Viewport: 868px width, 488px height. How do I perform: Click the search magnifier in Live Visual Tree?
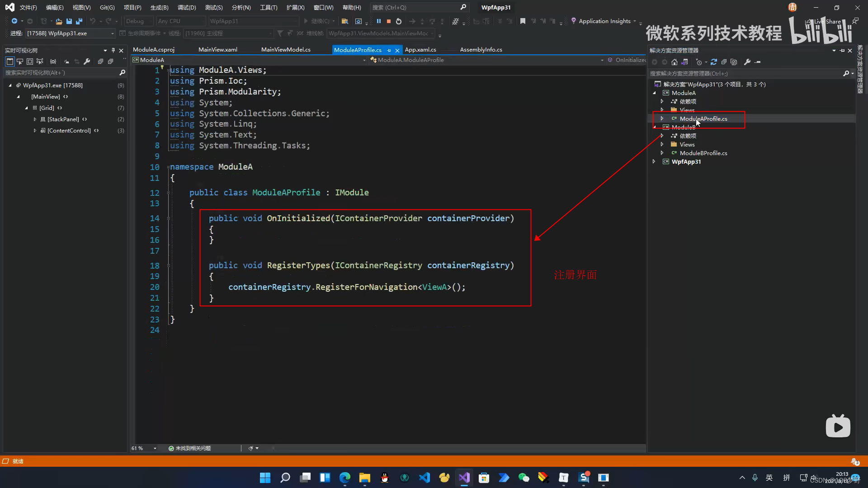(x=122, y=72)
